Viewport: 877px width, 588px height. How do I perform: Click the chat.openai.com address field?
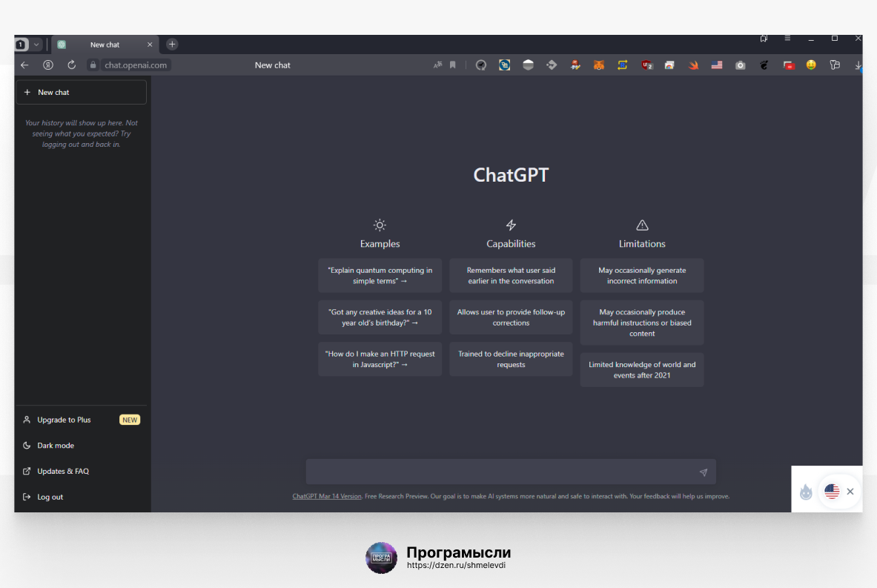coord(136,65)
